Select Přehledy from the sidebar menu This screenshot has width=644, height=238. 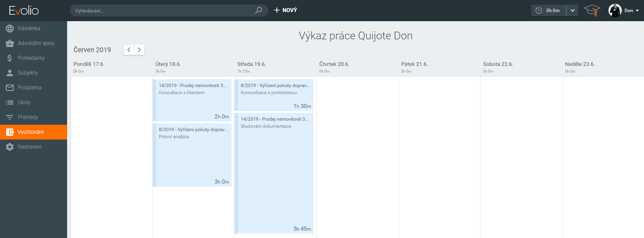tap(28, 117)
